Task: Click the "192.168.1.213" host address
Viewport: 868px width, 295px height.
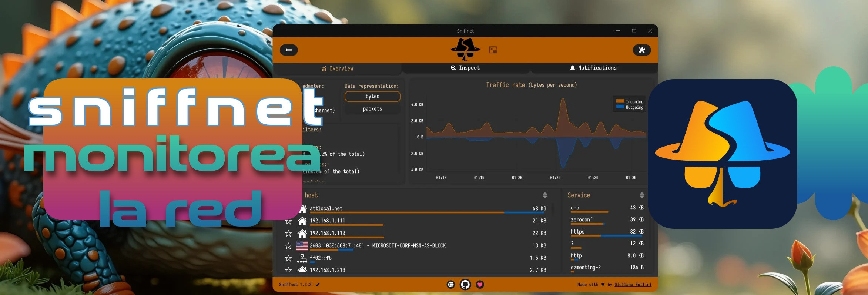Action: point(327,270)
